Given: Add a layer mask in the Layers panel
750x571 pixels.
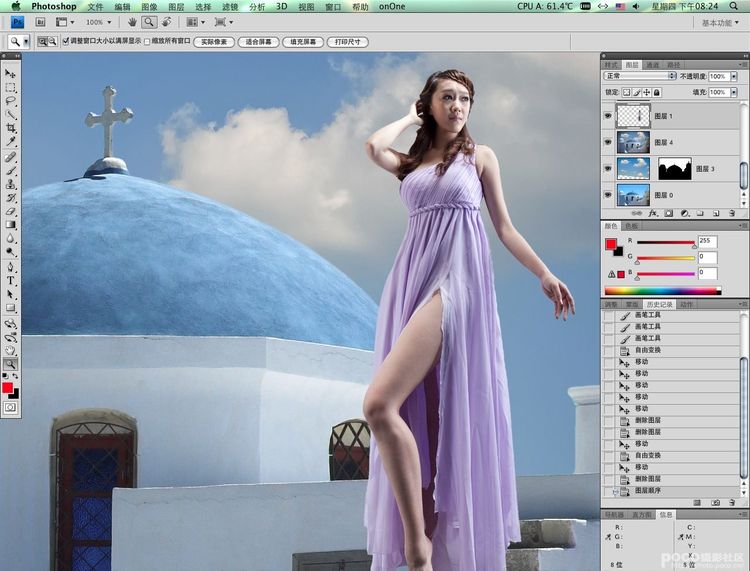Looking at the screenshot, I should [669, 213].
